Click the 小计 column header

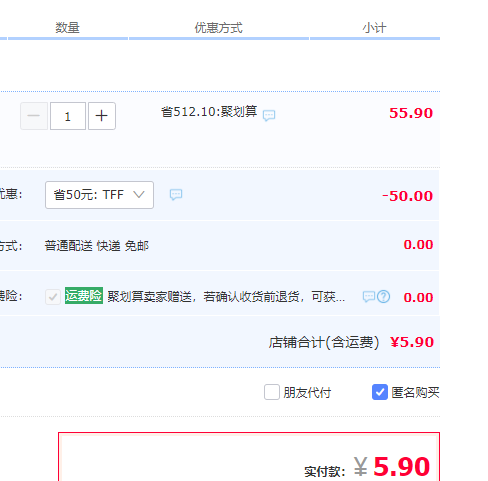[x=375, y=28]
